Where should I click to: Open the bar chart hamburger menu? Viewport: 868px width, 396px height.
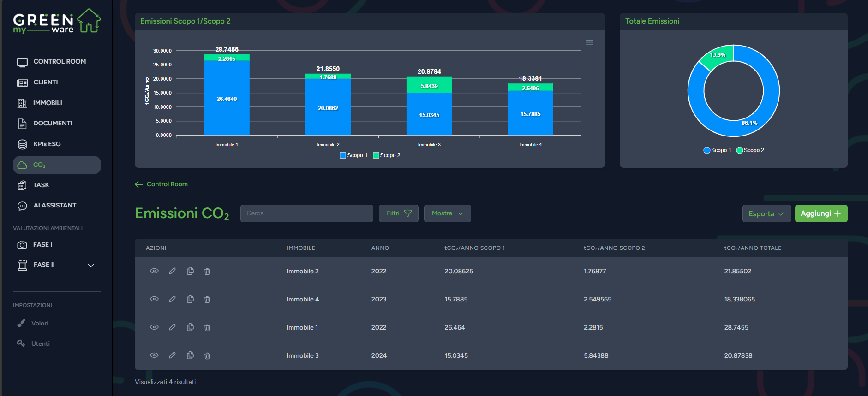589,42
